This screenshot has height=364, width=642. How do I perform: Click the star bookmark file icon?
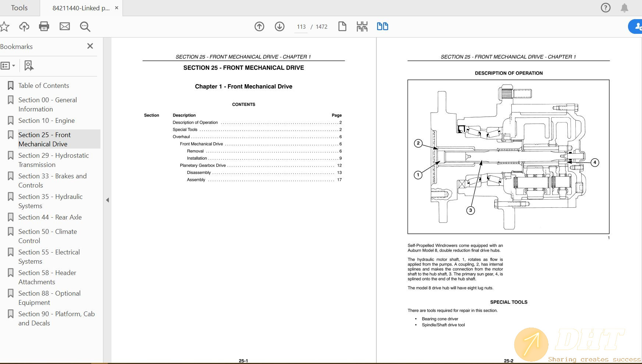coord(4,26)
